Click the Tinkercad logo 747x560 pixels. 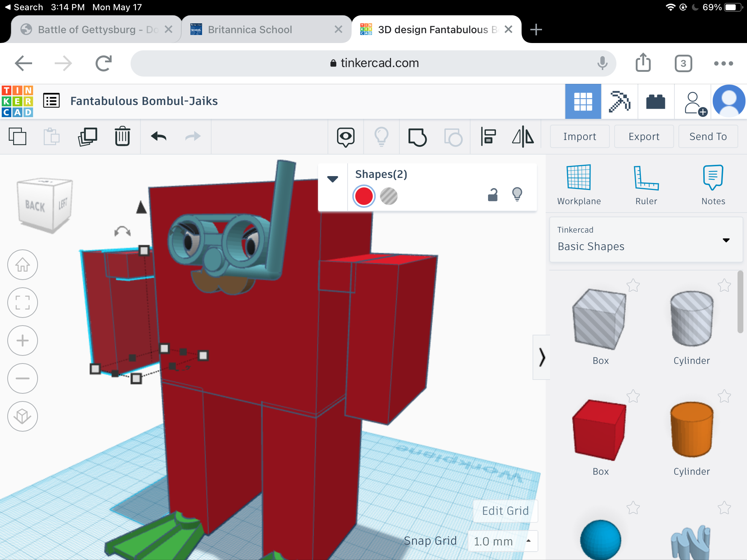coord(18,101)
